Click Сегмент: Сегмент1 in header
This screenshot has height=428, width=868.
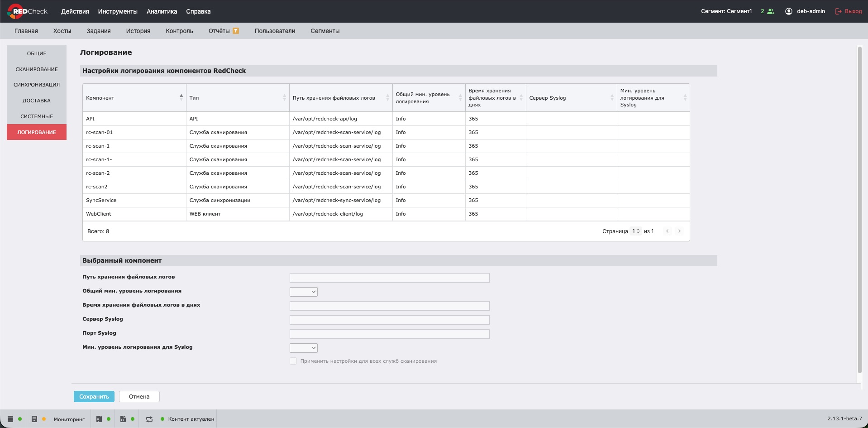pyautogui.click(x=726, y=11)
